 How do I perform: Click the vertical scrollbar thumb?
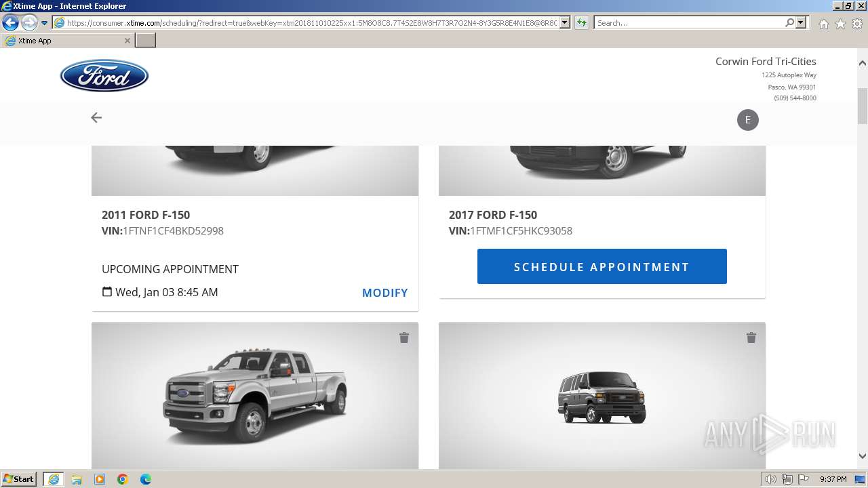pos(863,105)
